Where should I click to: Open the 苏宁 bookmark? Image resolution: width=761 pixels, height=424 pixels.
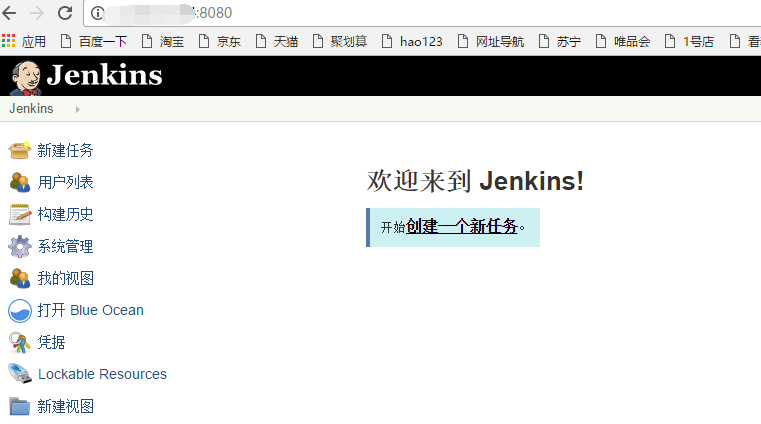(560, 42)
